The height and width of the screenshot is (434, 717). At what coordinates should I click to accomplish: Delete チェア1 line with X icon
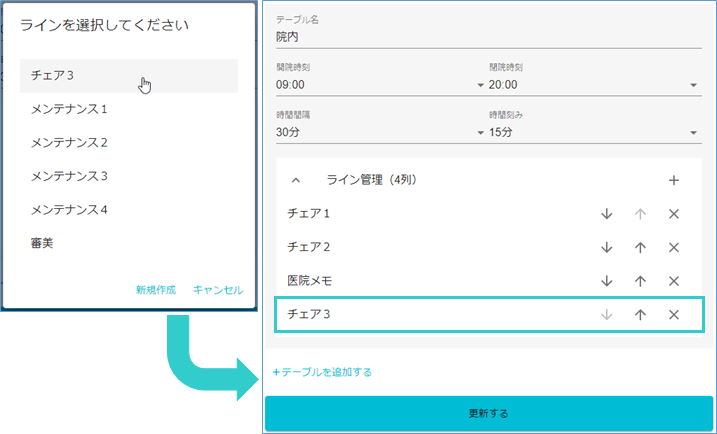click(673, 214)
